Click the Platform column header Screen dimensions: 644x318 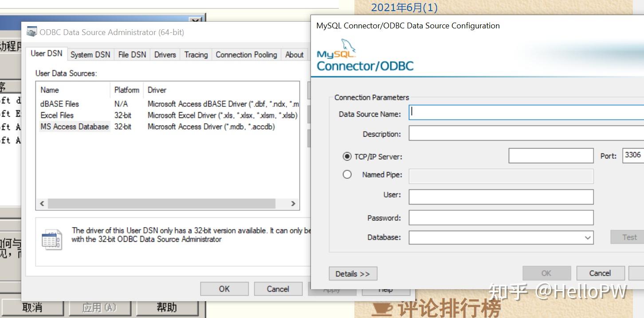[x=127, y=90]
